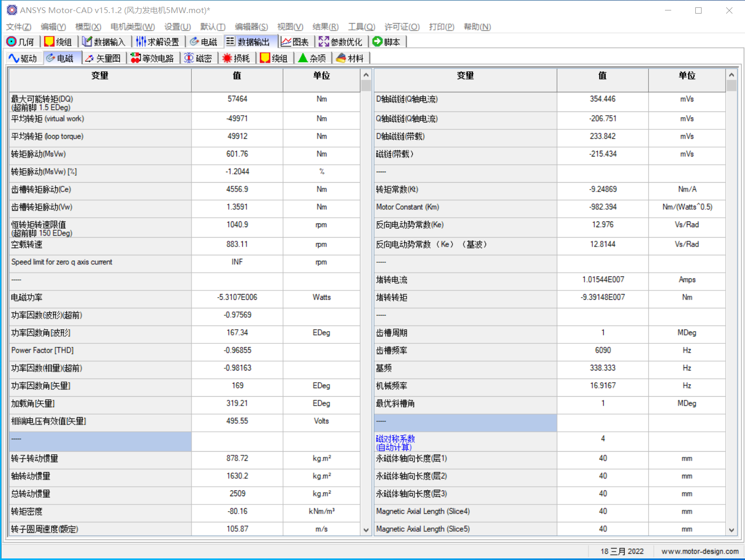Select the 机械频率 row label
Image resolution: width=745 pixels, height=560 pixels.
tap(391, 386)
